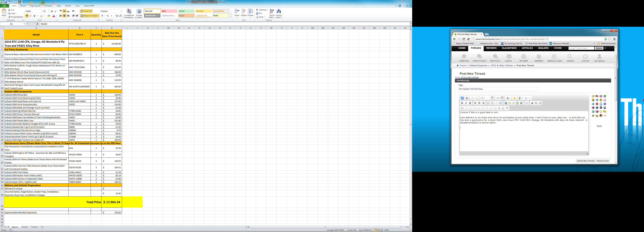Click the Preview Post button

click(x=602, y=161)
